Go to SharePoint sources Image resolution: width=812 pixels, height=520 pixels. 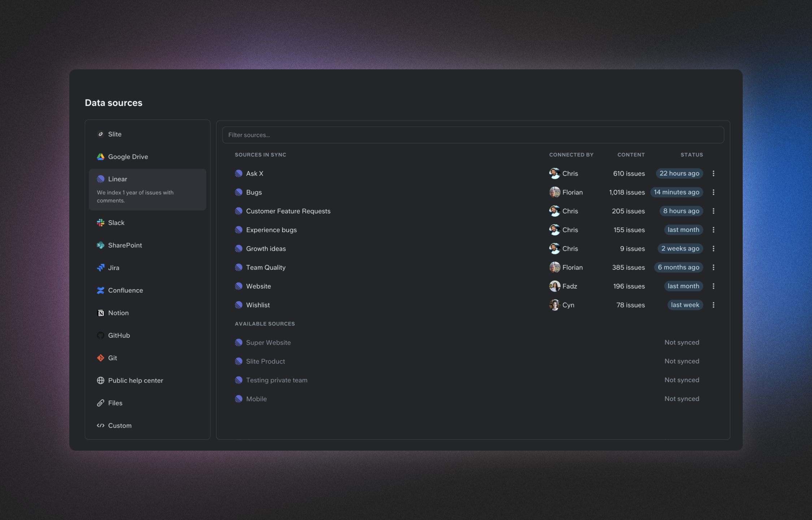click(x=147, y=245)
